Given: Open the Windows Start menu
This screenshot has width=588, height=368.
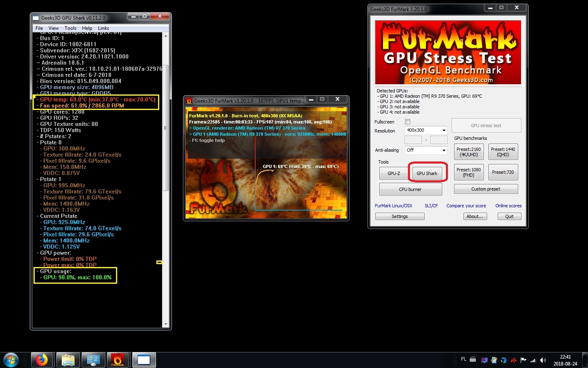Looking at the screenshot, I should click(x=11, y=360).
